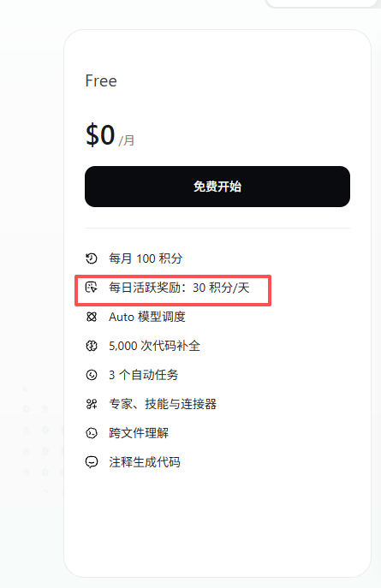
Task: Click the cursor icon beside 每日活跃奖励
Action: pyautogui.click(x=91, y=288)
